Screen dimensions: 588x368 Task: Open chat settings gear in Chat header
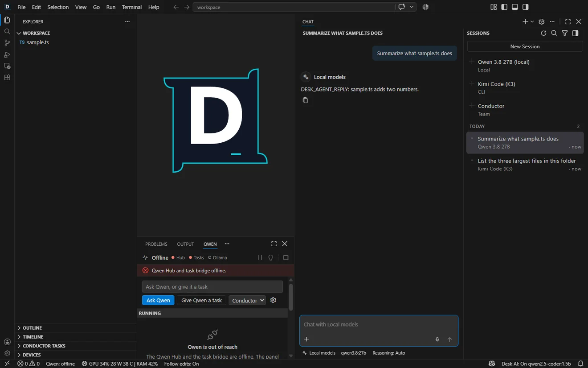542,21
